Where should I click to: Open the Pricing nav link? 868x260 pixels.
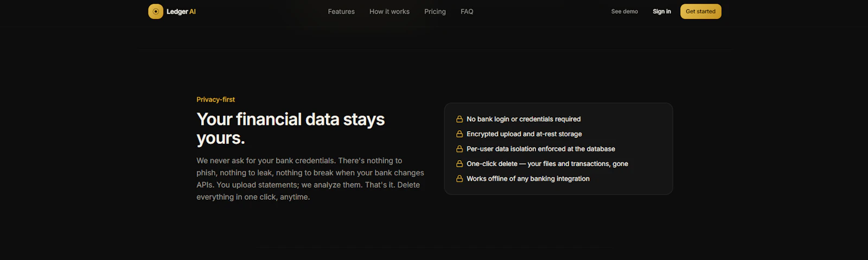tap(435, 11)
